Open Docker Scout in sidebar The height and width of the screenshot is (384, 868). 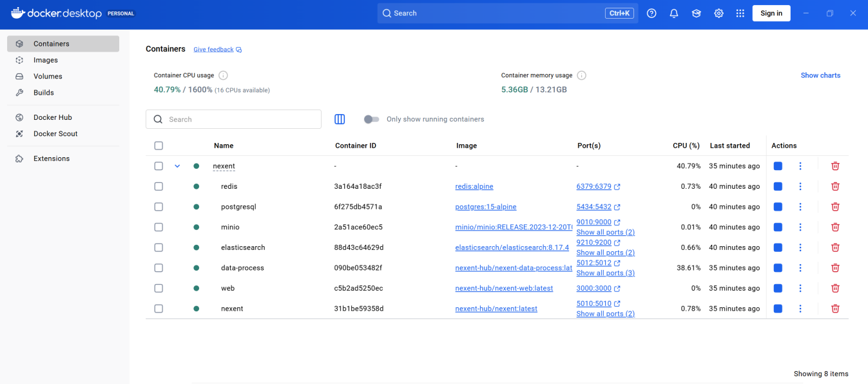pyautogui.click(x=63, y=134)
